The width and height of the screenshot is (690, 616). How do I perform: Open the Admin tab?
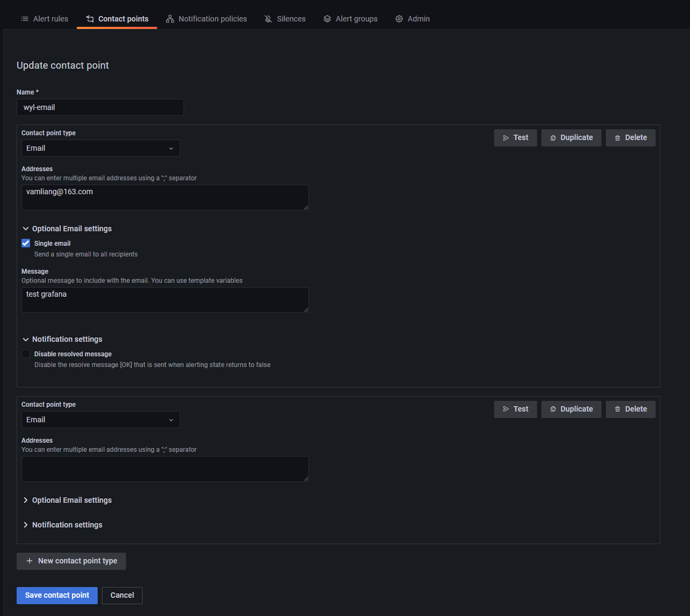click(413, 19)
